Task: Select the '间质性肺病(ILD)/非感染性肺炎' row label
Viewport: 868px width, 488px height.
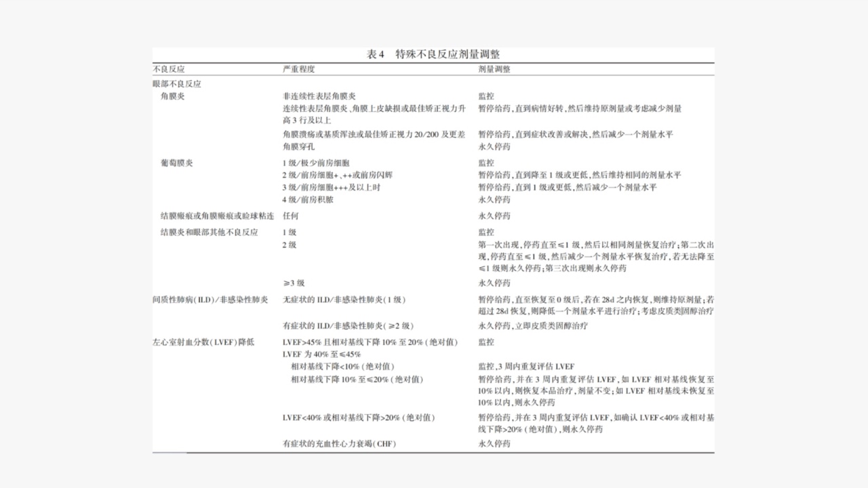Action: 210,300
